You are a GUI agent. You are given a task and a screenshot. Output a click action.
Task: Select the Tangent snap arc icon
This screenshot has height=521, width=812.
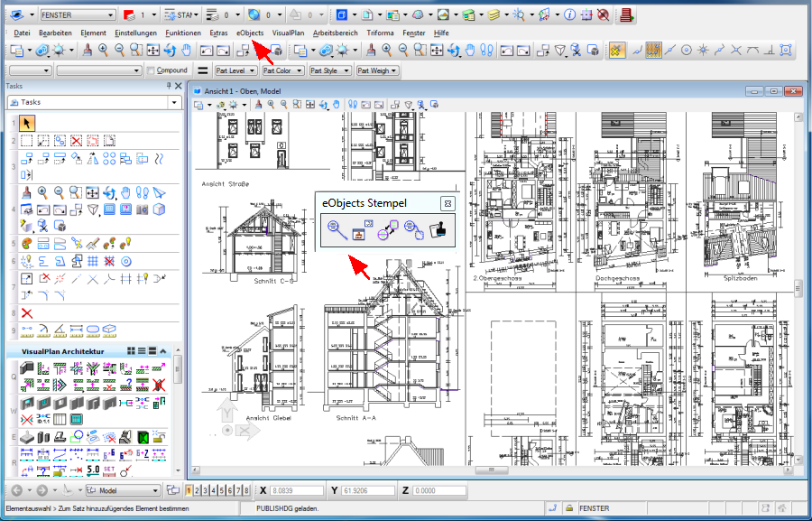[x=752, y=51]
